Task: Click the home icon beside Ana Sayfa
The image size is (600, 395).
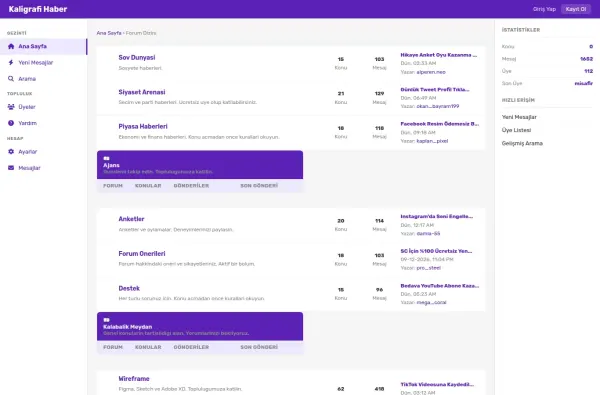Action: tap(11, 46)
